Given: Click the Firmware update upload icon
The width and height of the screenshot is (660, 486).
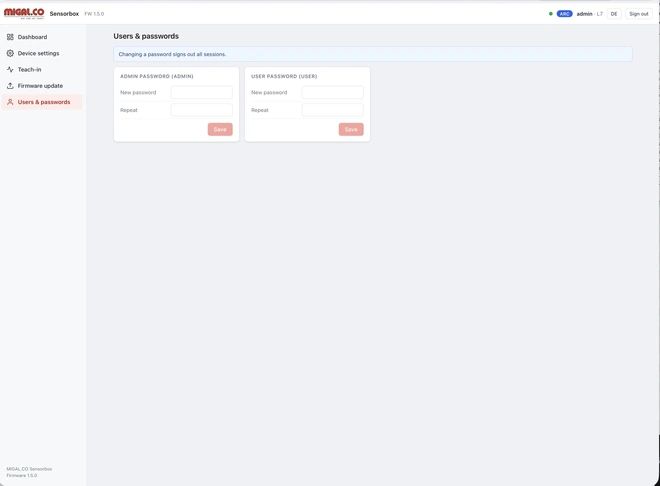Looking at the screenshot, I should tap(10, 86).
